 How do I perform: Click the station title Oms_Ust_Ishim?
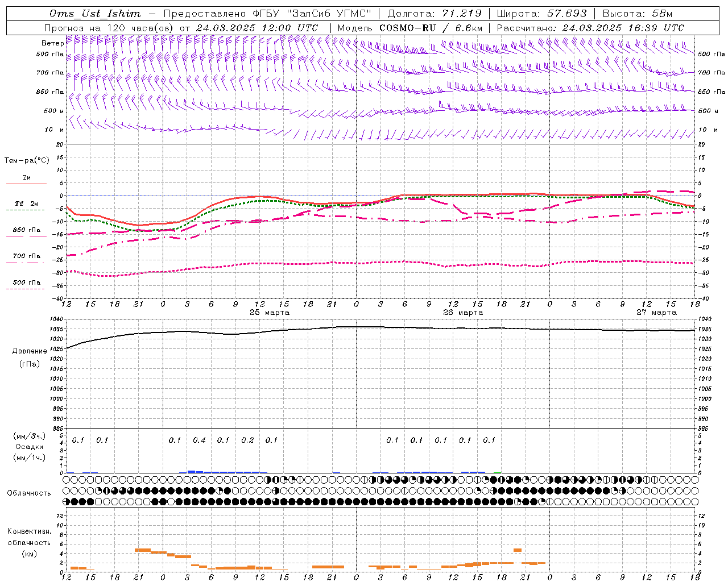95,14
